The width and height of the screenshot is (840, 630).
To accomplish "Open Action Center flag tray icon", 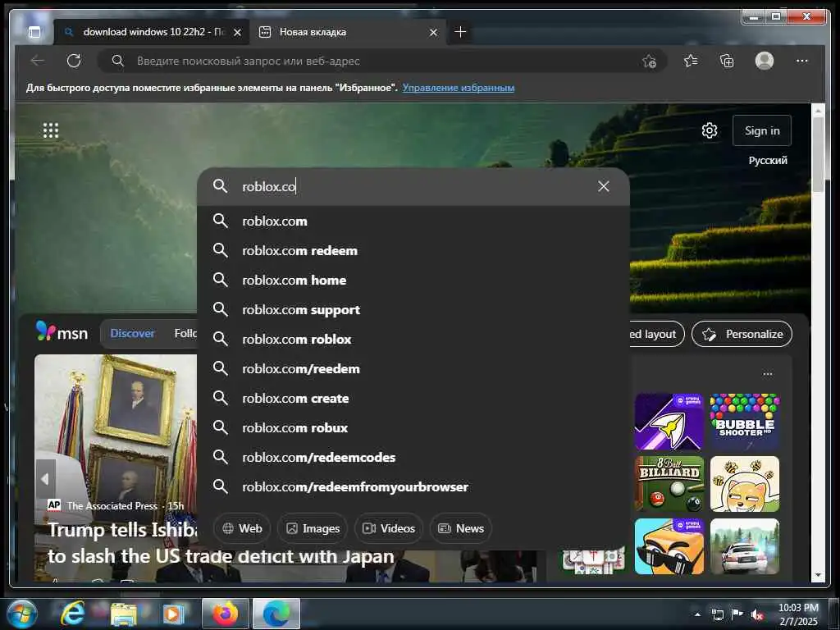I will click(x=737, y=614).
